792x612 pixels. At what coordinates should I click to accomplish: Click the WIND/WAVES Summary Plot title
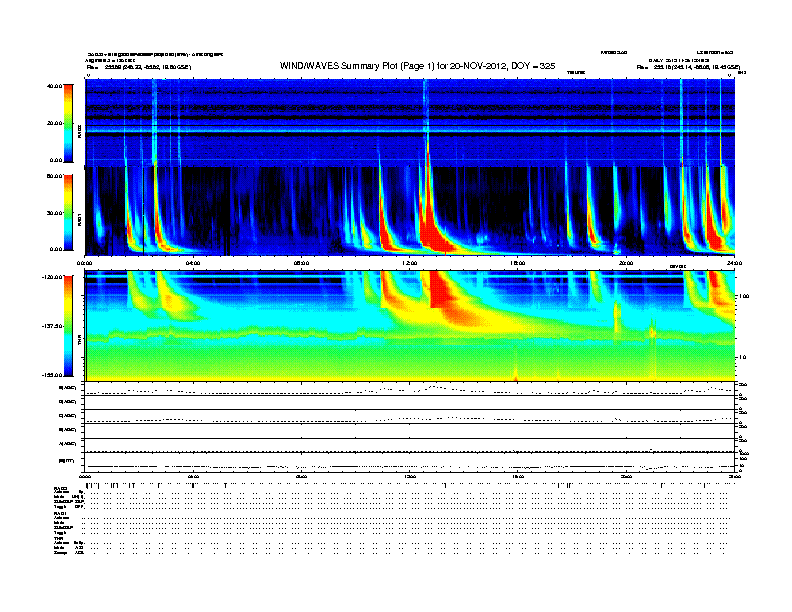tap(417, 66)
